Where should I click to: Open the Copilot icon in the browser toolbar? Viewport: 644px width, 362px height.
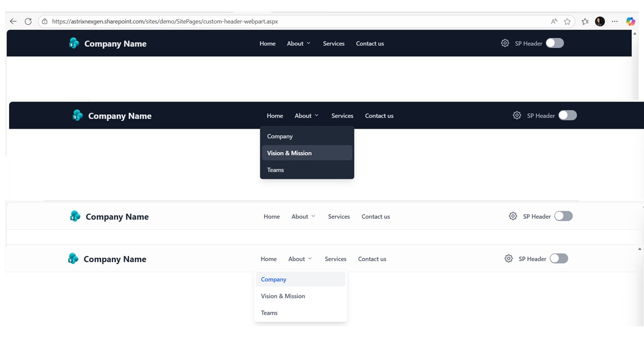coord(630,21)
